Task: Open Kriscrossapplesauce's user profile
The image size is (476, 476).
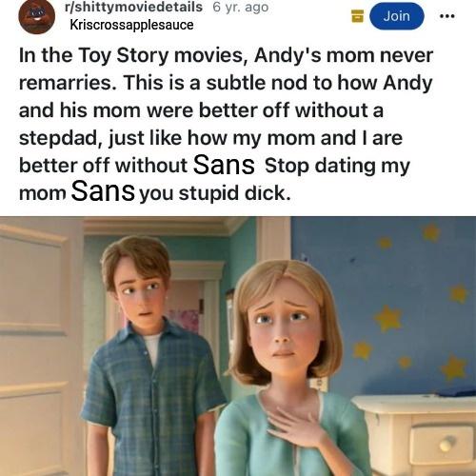Action: (x=131, y=25)
